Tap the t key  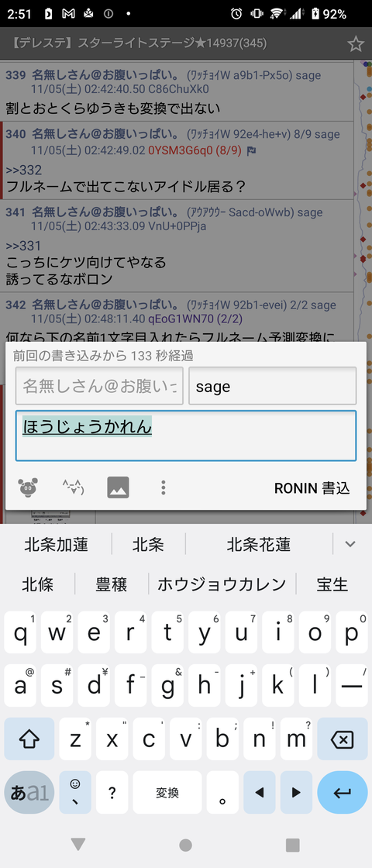coord(167,632)
